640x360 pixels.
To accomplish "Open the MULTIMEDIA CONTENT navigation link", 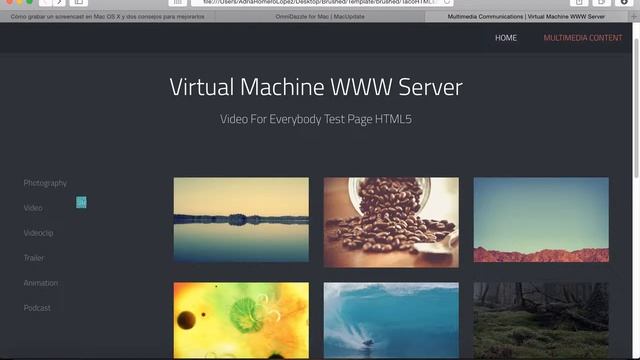I will click(582, 38).
